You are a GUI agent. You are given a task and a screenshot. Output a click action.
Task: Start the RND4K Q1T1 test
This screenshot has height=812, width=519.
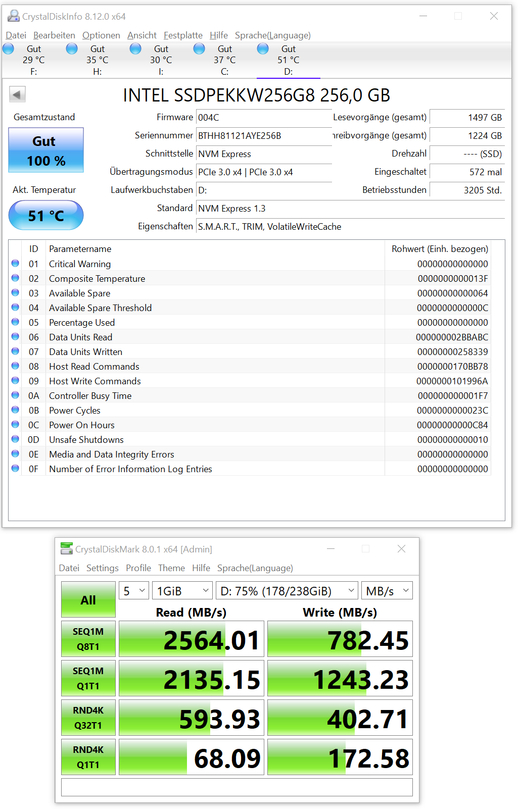pos(88,757)
